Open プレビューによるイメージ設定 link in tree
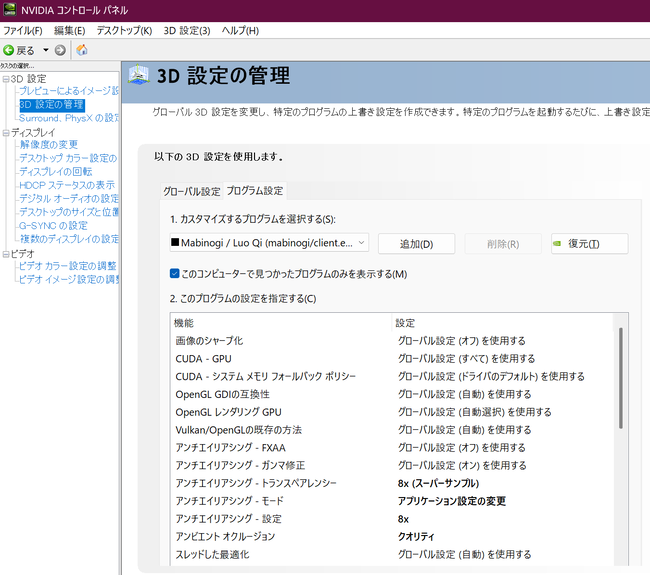Image resolution: width=650 pixels, height=575 pixels. click(69, 91)
